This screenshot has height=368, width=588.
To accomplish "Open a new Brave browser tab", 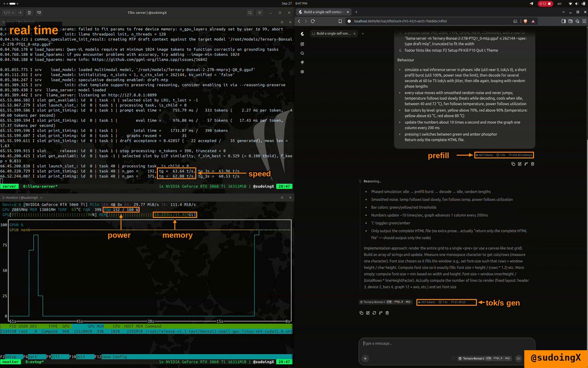I will 356,12.
